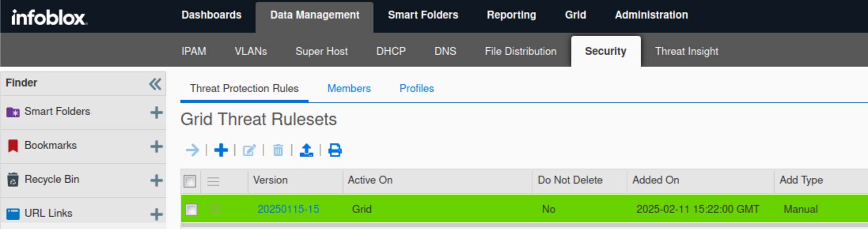Click the Upload ruleset icon
Image resolution: width=868 pixels, height=229 pixels.
[307, 150]
